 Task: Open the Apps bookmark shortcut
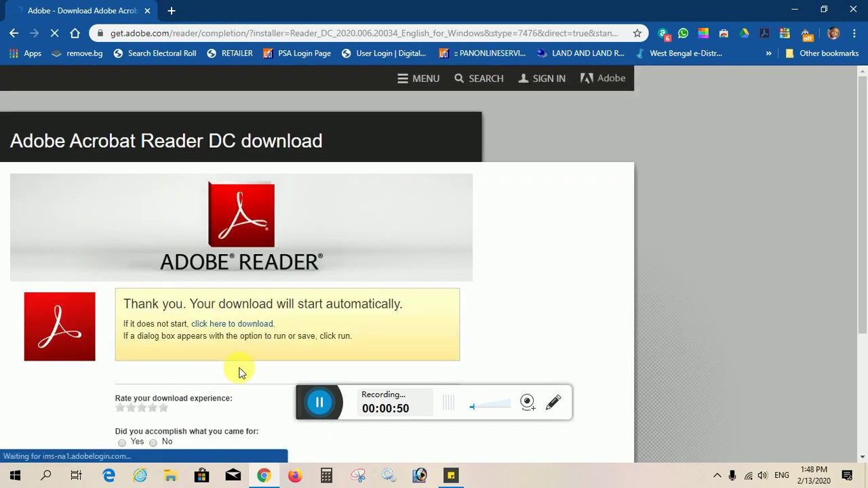[25, 54]
